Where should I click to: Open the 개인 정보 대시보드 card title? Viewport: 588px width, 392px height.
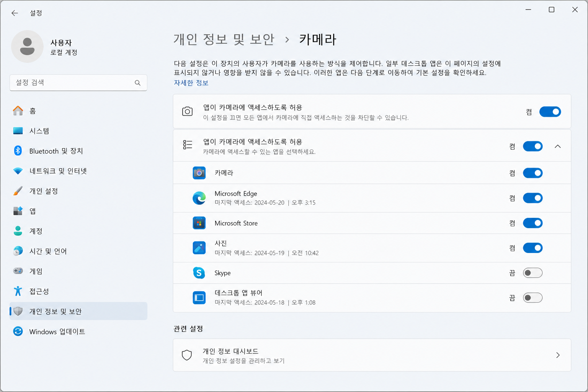click(x=230, y=351)
